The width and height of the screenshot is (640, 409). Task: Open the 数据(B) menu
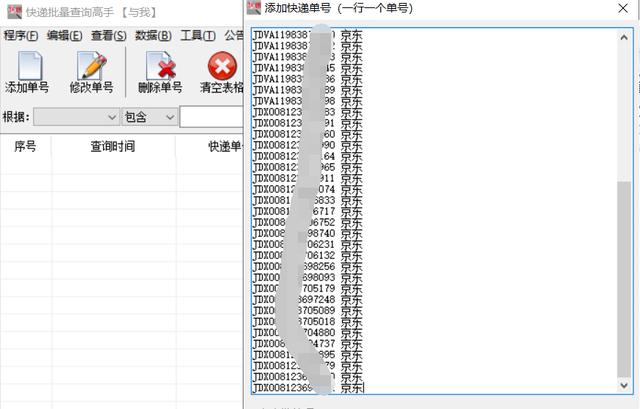pyautogui.click(x=153, y=36)
